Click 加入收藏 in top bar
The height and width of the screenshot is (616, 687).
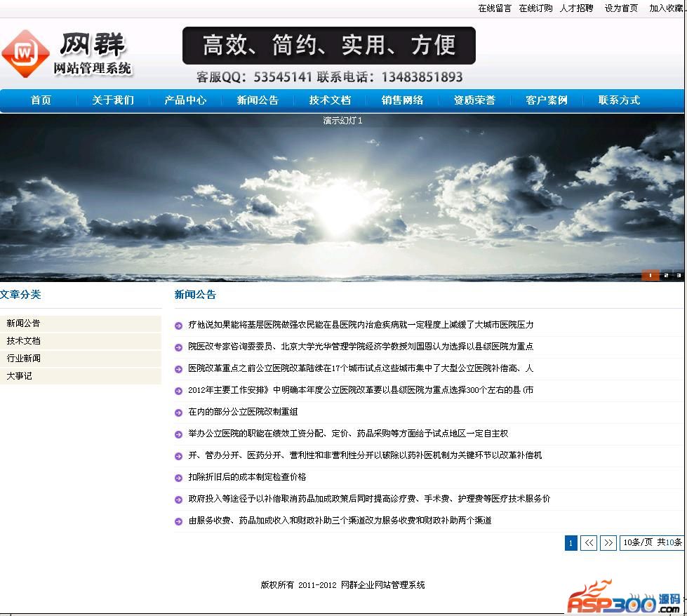click(666, 8)
